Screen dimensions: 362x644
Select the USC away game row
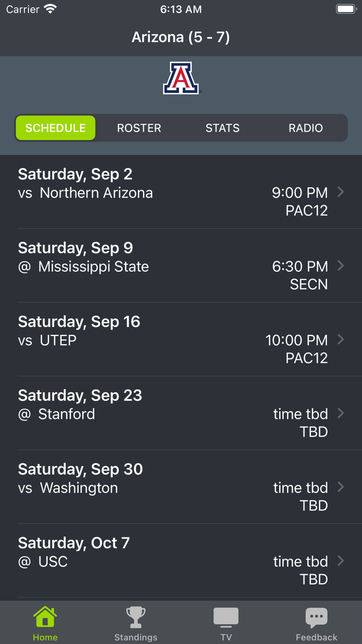tap(181, 561)
